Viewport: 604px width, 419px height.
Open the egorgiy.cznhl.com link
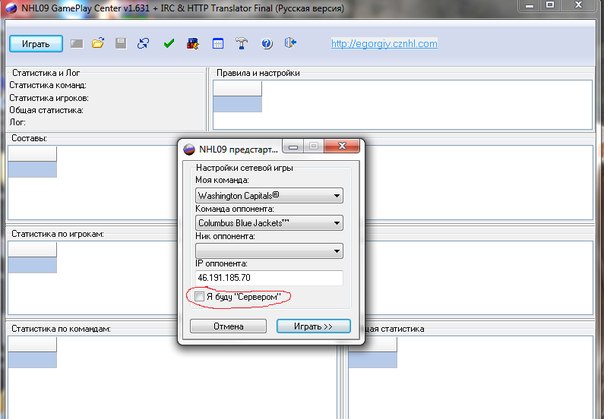pos(384,44)
